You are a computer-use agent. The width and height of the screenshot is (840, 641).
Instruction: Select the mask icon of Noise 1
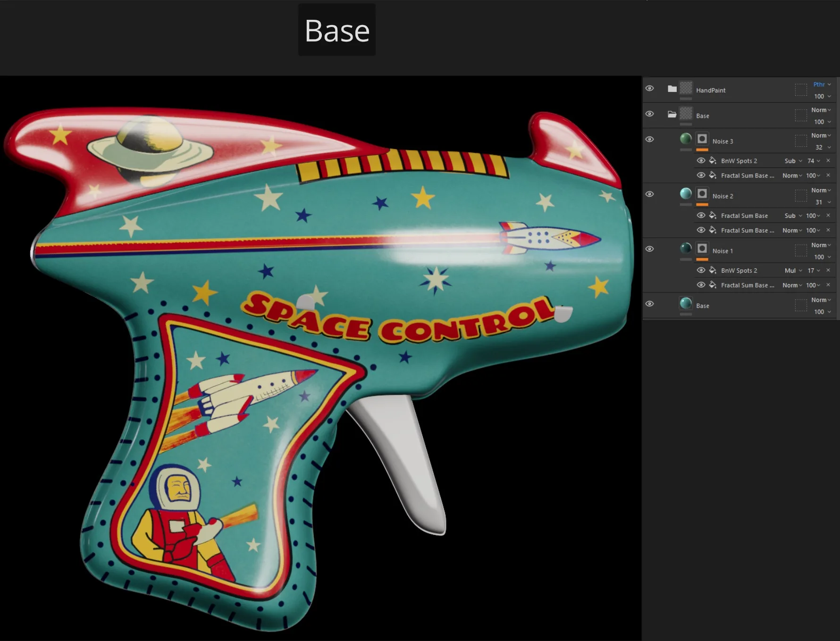pos(702,248)
